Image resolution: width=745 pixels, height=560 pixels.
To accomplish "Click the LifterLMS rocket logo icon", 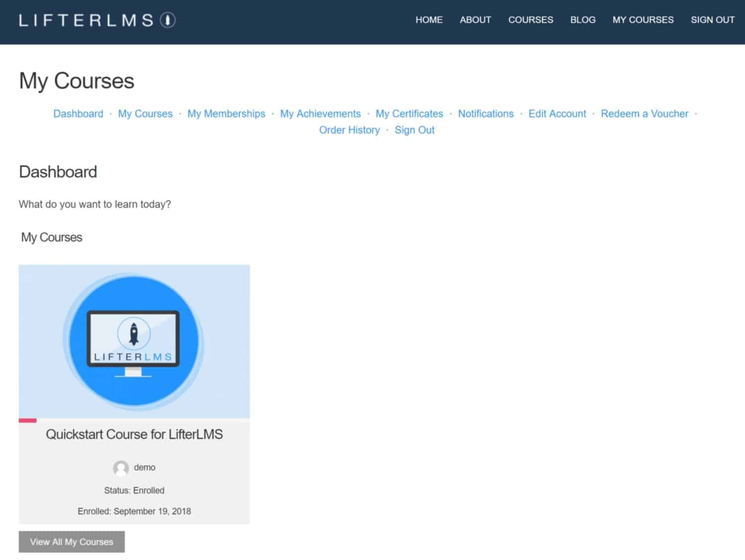I will 168,20.
